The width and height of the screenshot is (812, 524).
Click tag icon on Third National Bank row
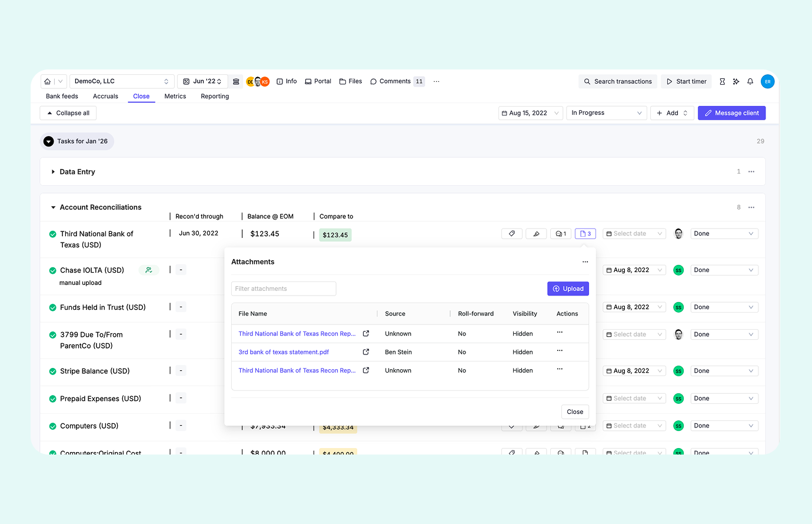[512, 234]
